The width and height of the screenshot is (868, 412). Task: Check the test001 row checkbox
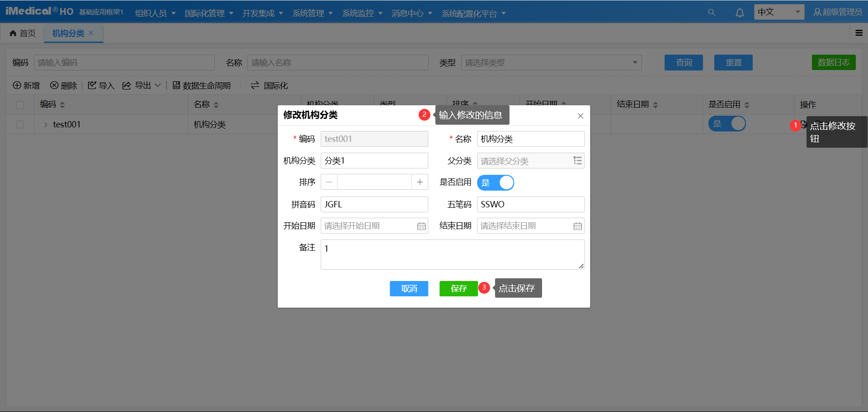coord(20,125)
